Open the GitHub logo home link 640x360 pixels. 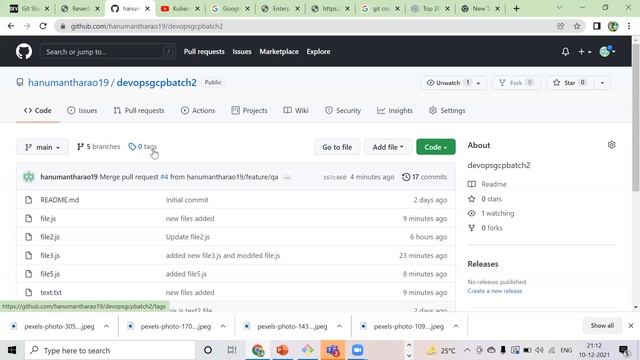click(24, 52)
